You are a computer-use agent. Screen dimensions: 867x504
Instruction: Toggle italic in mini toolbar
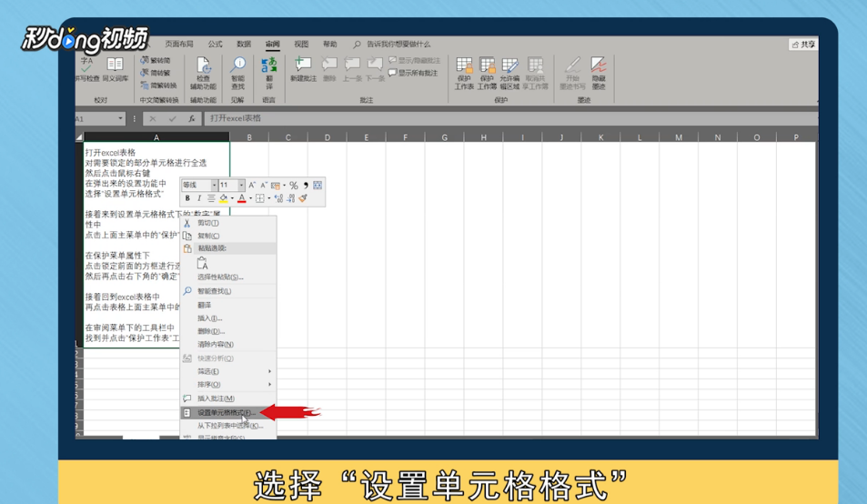click(x=199, y=198)
